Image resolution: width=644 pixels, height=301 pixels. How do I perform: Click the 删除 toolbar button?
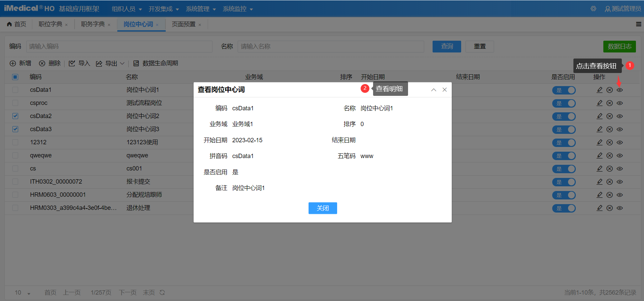point(50,63)
